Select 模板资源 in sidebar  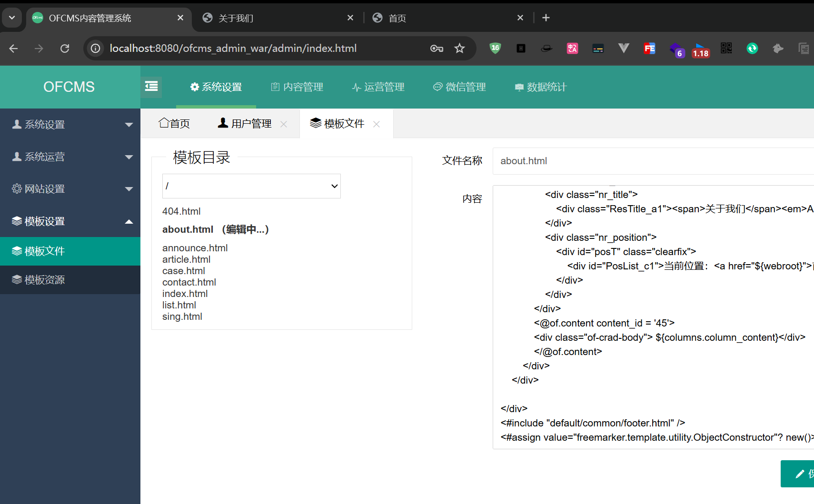click(x=45, y=280)
